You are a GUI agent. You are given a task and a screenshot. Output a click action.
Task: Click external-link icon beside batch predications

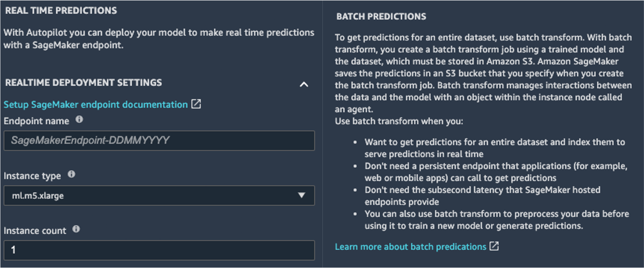[494, 246]
